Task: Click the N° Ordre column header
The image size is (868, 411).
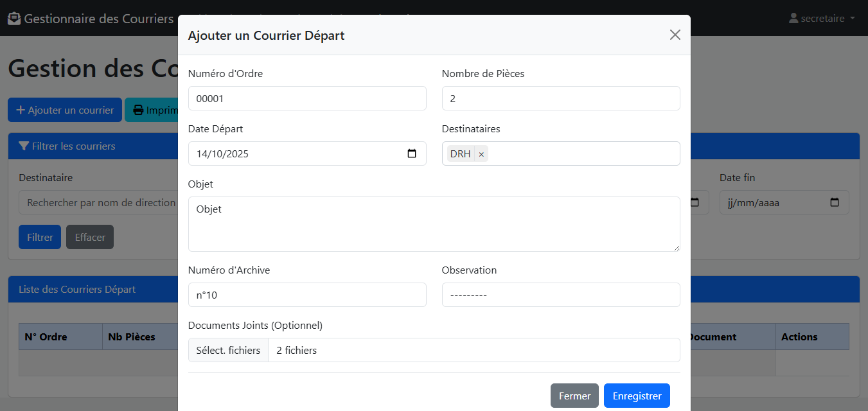Action: (60, 337)
